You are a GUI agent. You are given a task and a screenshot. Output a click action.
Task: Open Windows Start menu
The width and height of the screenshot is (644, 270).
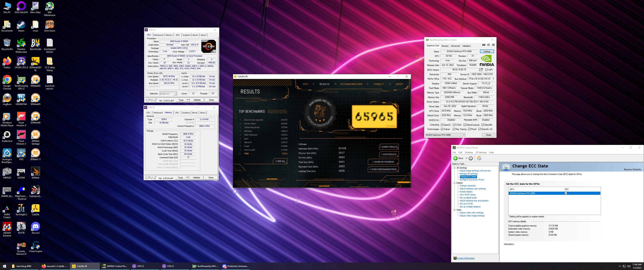(x=4, y=266)
